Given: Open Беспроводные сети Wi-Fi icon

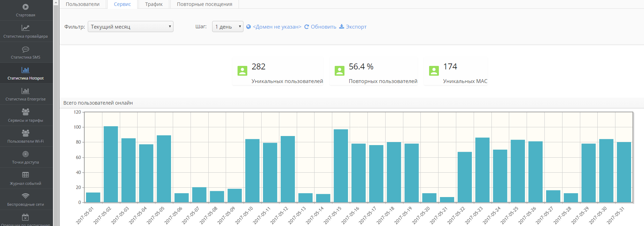Looking at the screenshot, I should tap(25, 196).
